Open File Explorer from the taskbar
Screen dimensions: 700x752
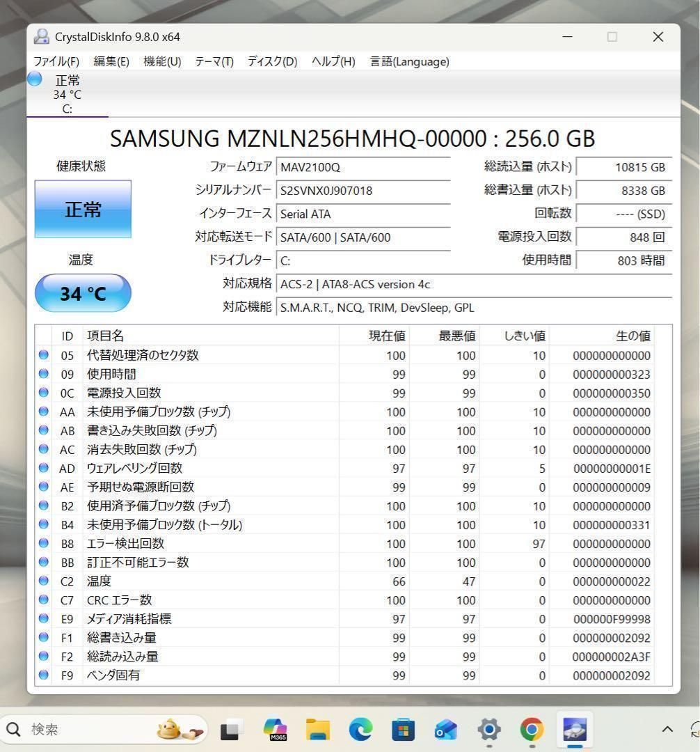click(318, 730)
